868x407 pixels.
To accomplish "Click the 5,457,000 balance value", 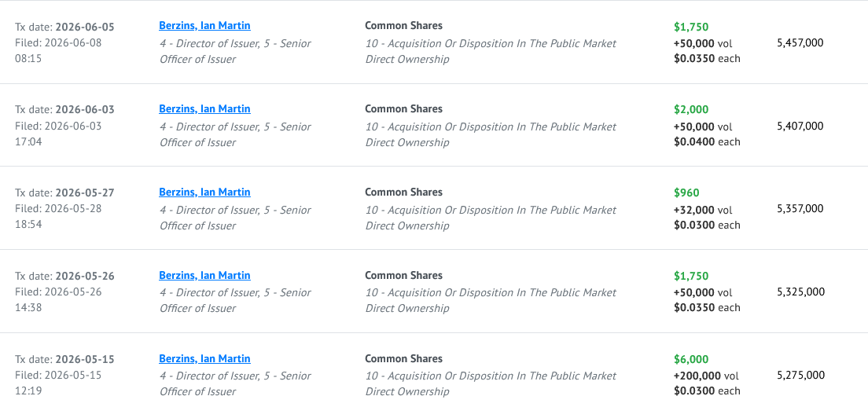I will pyautogui.click(x=800, y=42).
